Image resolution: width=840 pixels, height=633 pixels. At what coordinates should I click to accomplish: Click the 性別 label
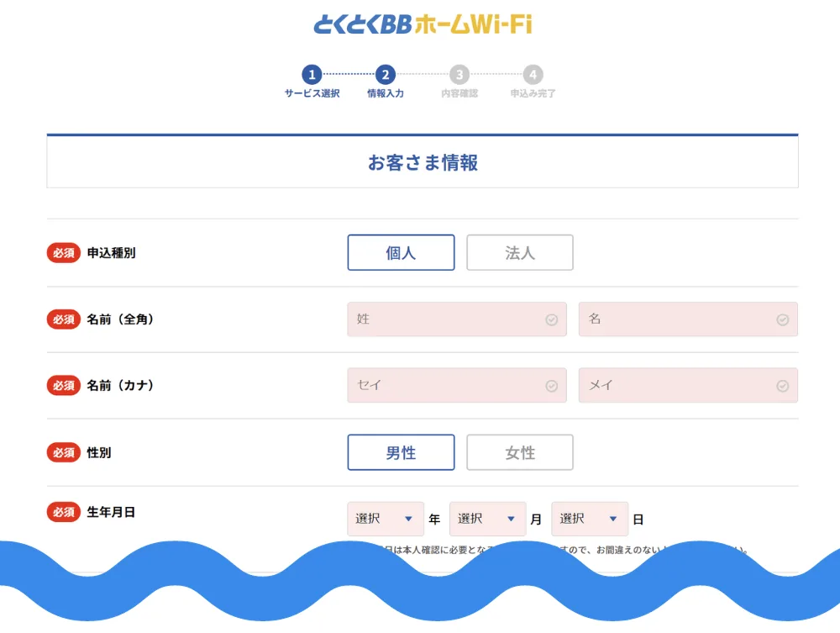click(x=98, y=452)
